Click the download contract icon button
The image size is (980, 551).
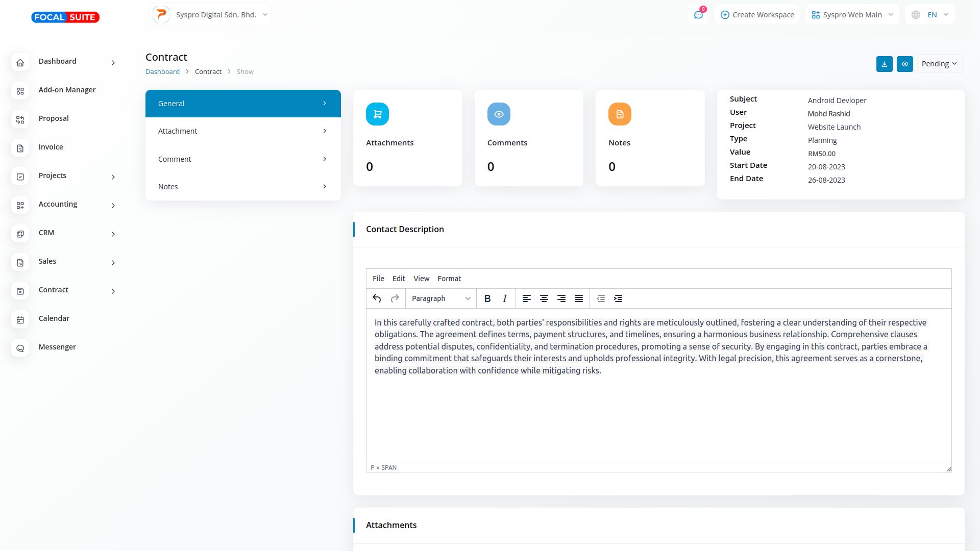(884, 64)
